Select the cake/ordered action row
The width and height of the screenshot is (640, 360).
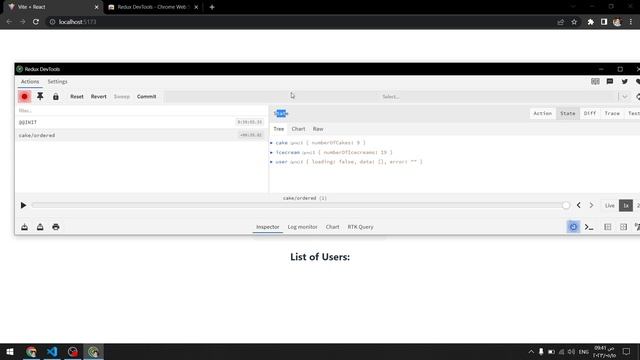click(x=141, y=135)
